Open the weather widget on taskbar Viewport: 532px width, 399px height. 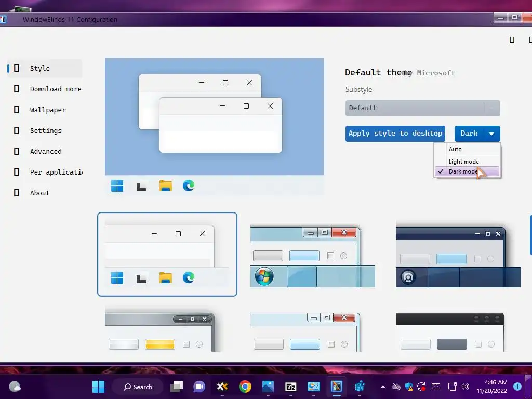pyautogui.click(x=15, y=387)
